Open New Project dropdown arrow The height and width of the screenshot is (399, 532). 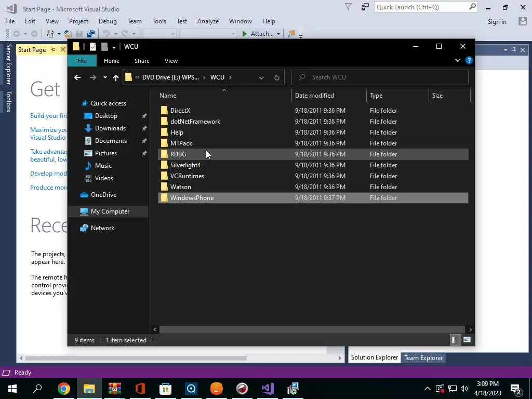[59, 34]
